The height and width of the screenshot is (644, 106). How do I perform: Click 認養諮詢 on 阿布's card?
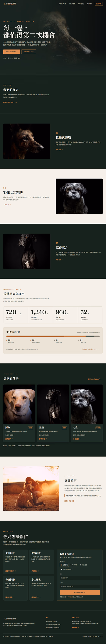point(9,439)
